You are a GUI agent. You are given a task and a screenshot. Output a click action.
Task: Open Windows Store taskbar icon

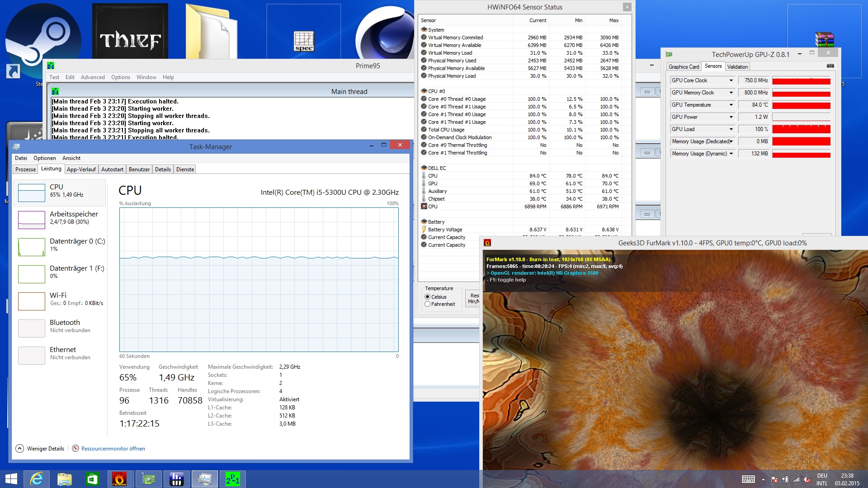[92, 479]
